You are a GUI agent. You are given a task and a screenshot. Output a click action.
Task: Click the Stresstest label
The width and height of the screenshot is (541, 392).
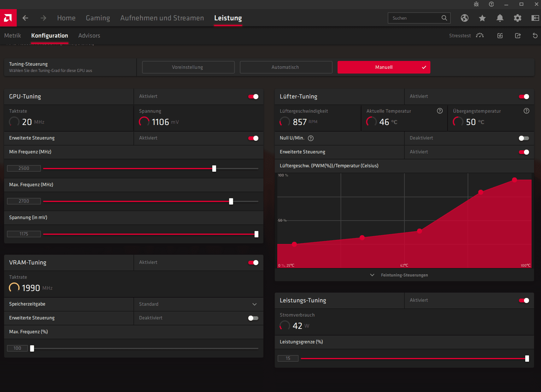(460, 36)
